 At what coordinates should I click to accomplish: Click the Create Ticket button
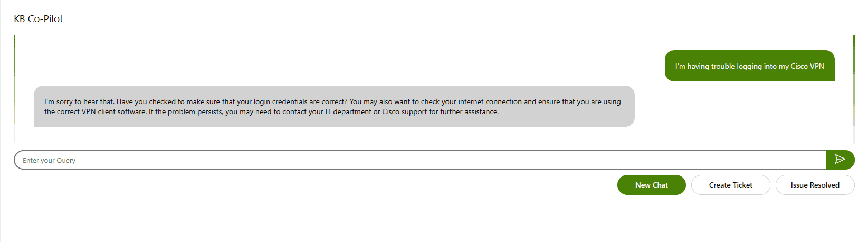[x=731, y=185]
